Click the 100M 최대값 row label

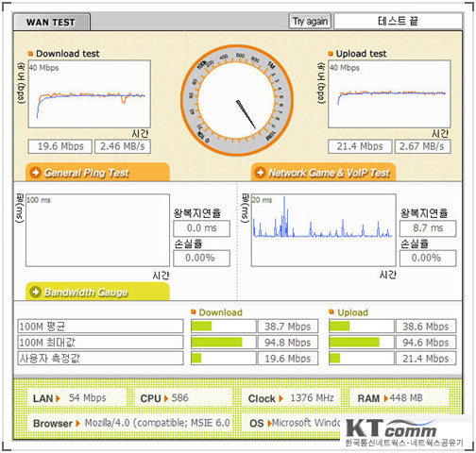(x=100, y=343)
